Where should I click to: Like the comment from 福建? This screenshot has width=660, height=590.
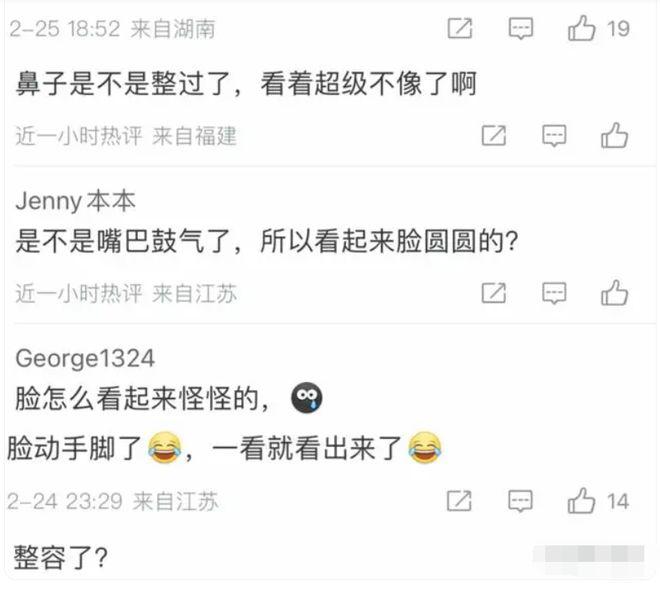pos(615,136)
